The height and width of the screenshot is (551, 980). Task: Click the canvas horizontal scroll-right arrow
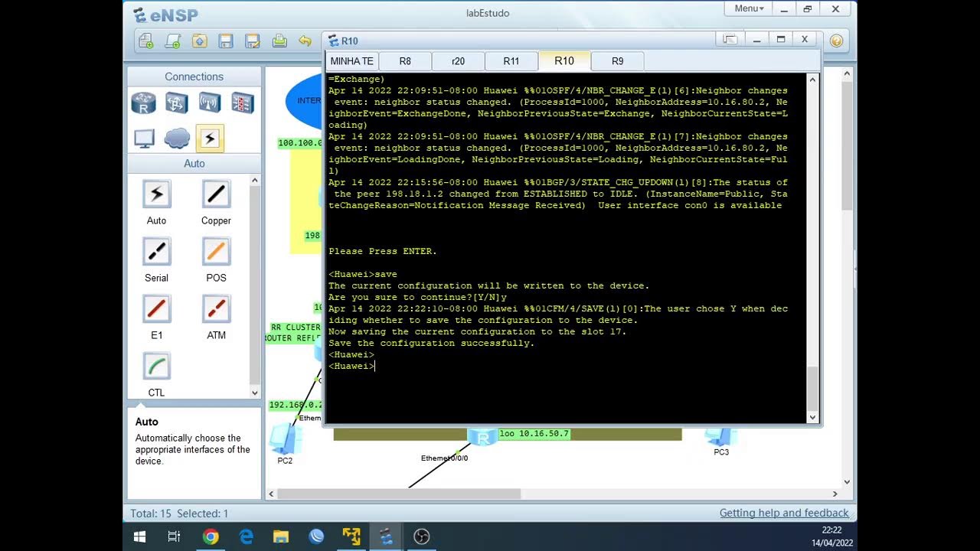coord(835,494)
